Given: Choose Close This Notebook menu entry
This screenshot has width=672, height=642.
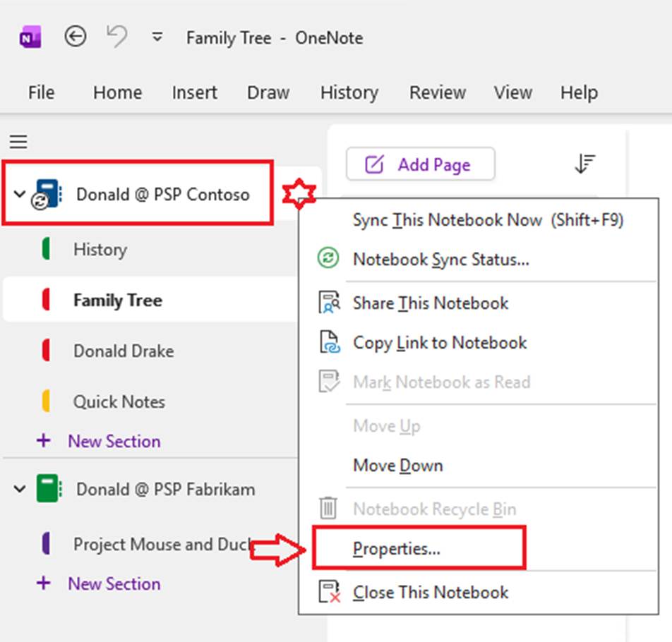Looking at the screenshot, I should [x=430, y=592].
